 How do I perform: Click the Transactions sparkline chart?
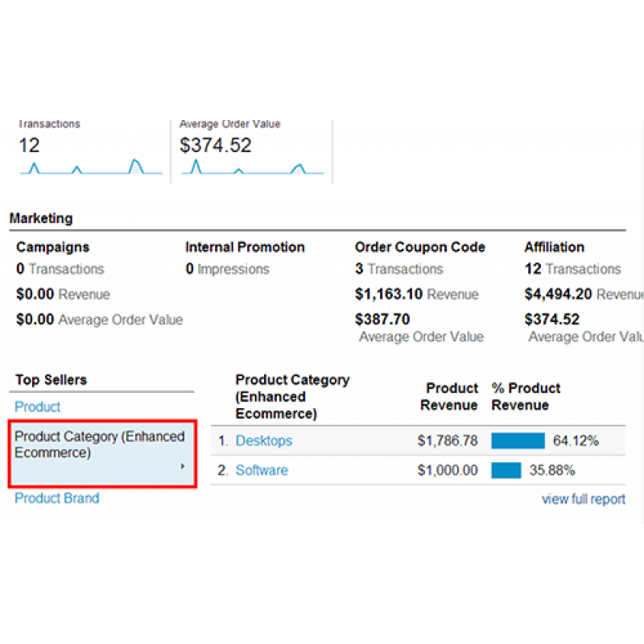90,167
